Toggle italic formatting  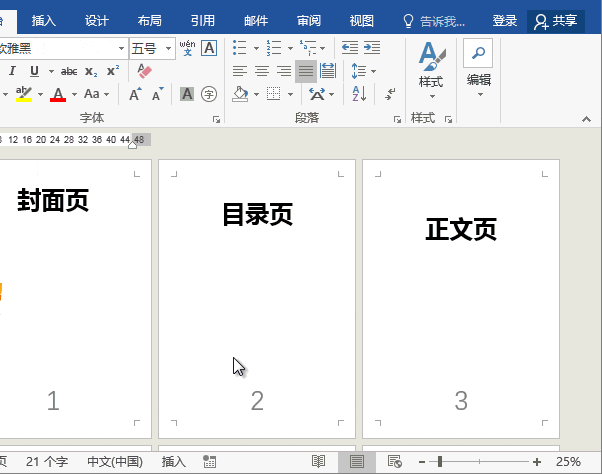click(13, 71)
